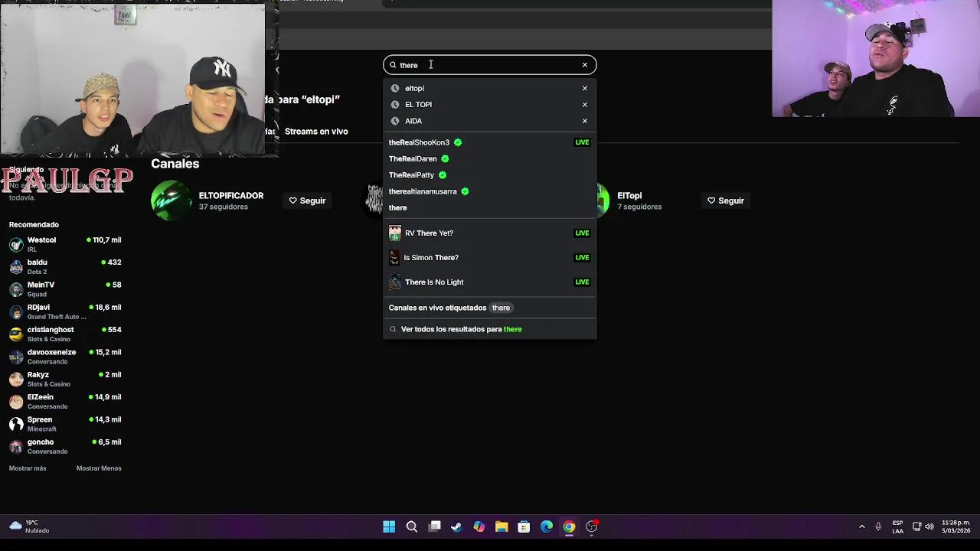Open the weather widget showing 19°C
980x551 pixels.
click(x=30, y=527)
